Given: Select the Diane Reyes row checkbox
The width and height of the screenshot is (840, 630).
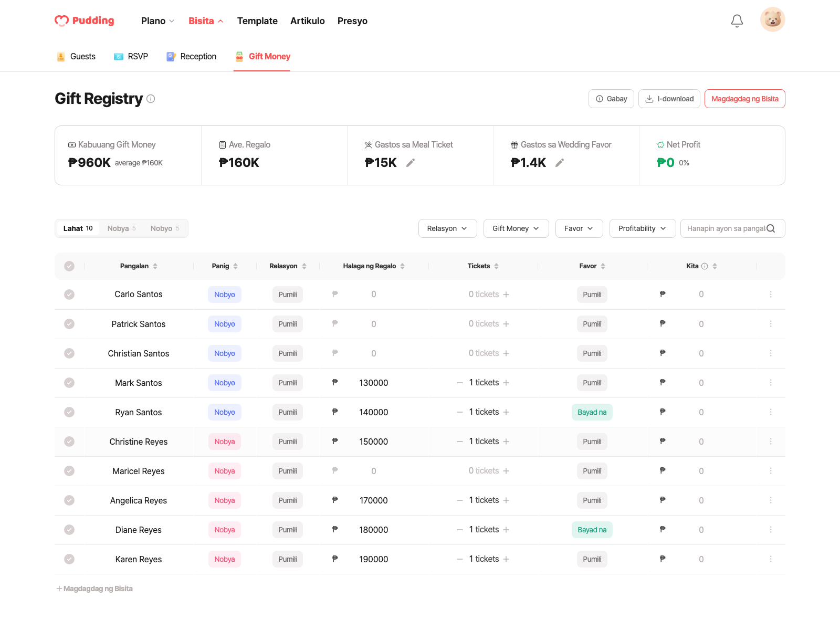Looking at the screenshot, I should coord(69,530).
